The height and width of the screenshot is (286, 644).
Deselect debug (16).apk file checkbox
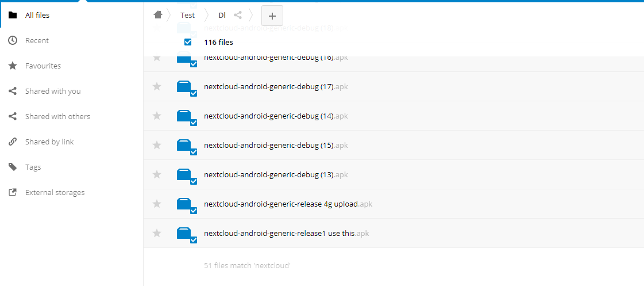click(x=194, y=64)
